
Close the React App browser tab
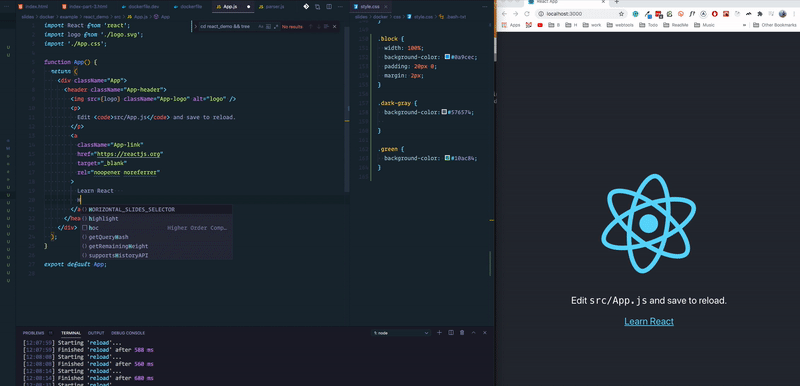pos(604,2)
